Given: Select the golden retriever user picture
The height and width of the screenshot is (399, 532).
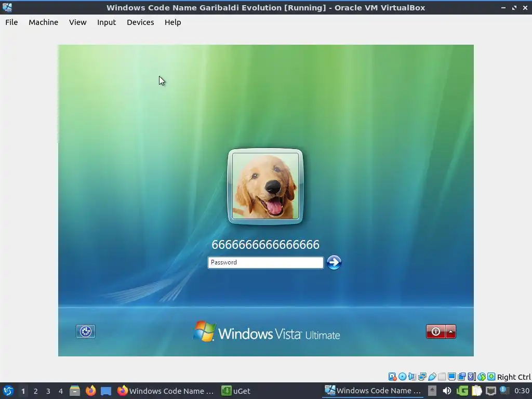Looking at the screenshot, I should pos(265,186).
